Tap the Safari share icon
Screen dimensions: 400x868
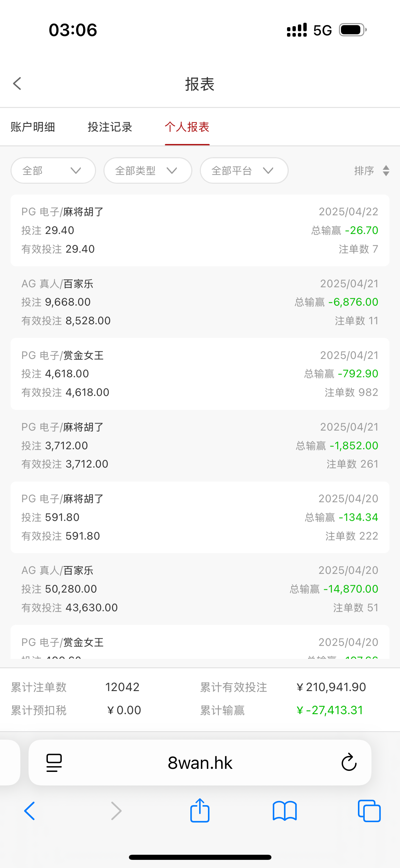tap(200, 811)
